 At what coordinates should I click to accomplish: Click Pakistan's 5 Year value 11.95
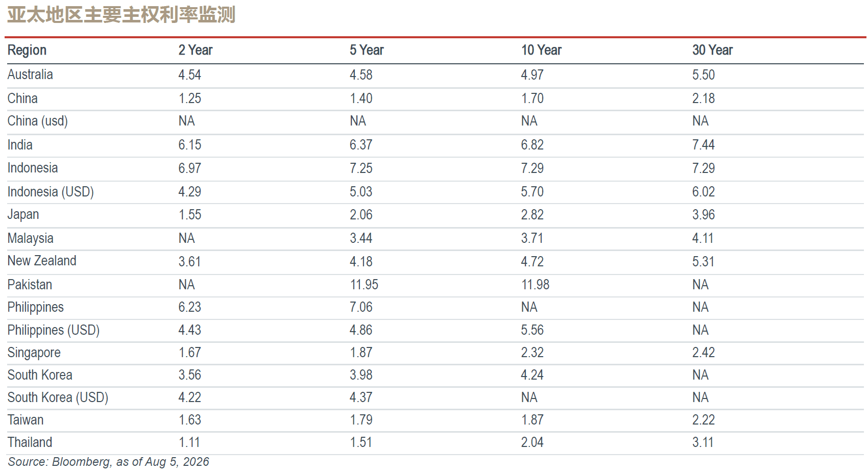[x=364, y=285]
